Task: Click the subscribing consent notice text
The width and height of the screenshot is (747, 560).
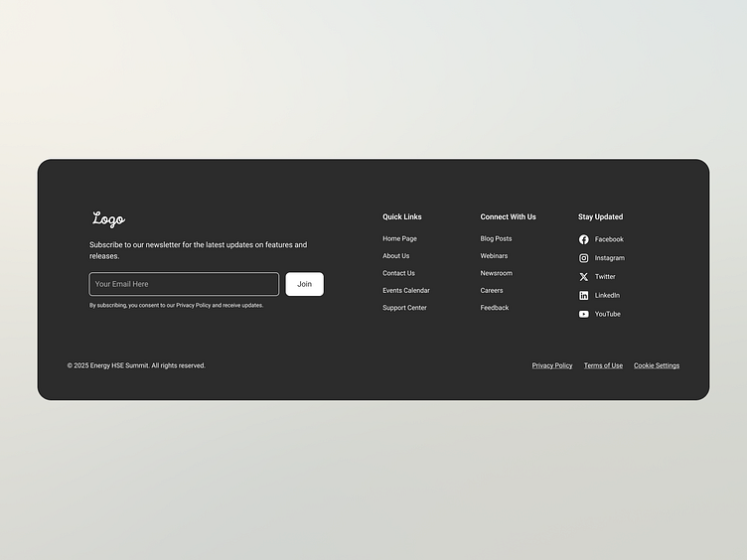Action: pos(176,305)
